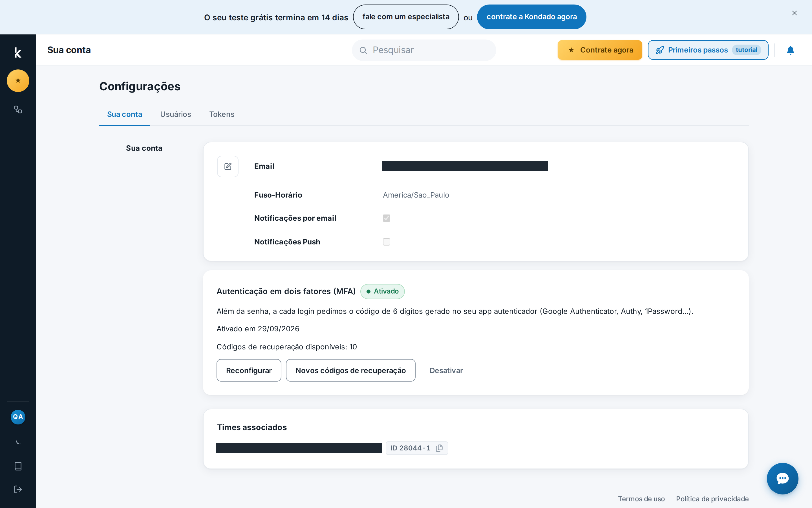Select the Sua conta side section label

pyautogui.click(x=144, y=148)
